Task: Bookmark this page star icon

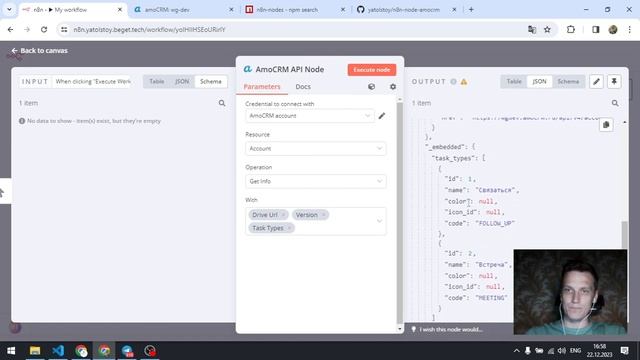Action: [547, 30]
